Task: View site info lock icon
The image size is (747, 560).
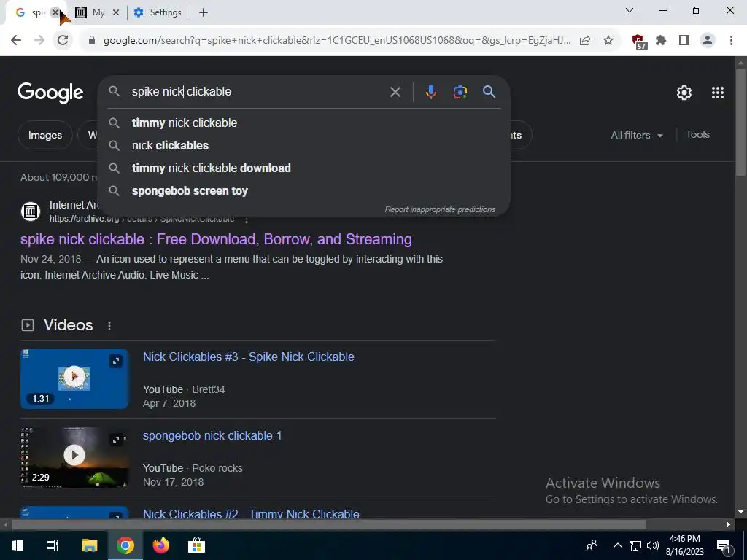Action: [92, 41]
